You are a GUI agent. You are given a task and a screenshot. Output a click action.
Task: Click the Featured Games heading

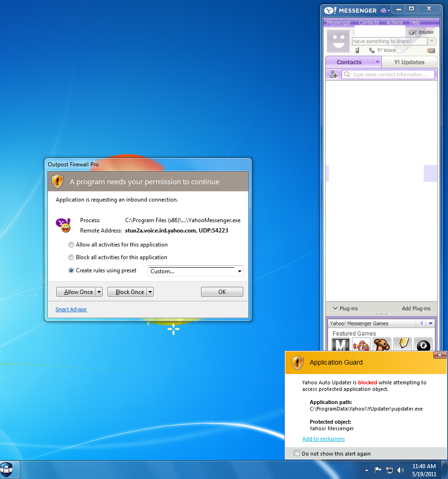(x=354, y=334)
